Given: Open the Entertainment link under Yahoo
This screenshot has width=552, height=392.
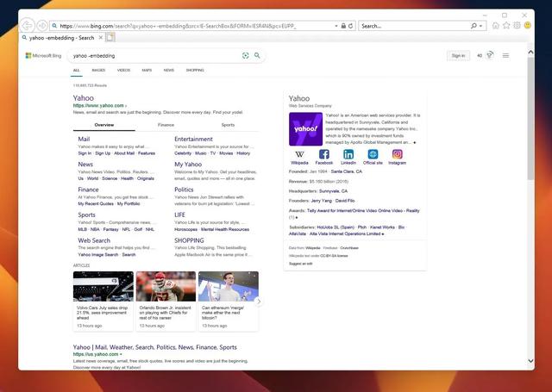Looking at the screenshot, I should click(x=193, y=139).
